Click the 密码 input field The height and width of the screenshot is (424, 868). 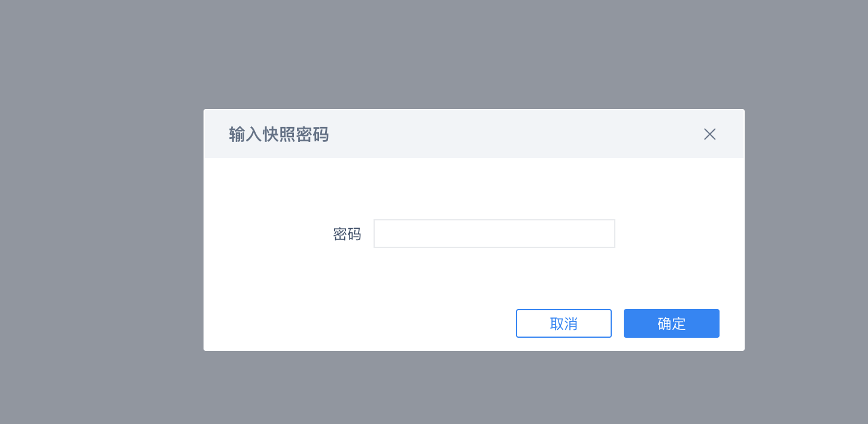pyautogui.click(x=494, y=234)
